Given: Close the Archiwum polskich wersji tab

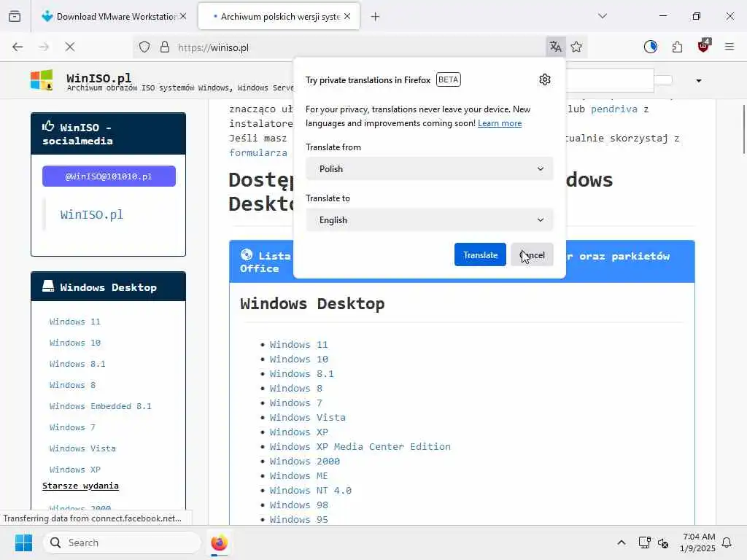Looking at the screenshot, I should click(x=347, y=16).
